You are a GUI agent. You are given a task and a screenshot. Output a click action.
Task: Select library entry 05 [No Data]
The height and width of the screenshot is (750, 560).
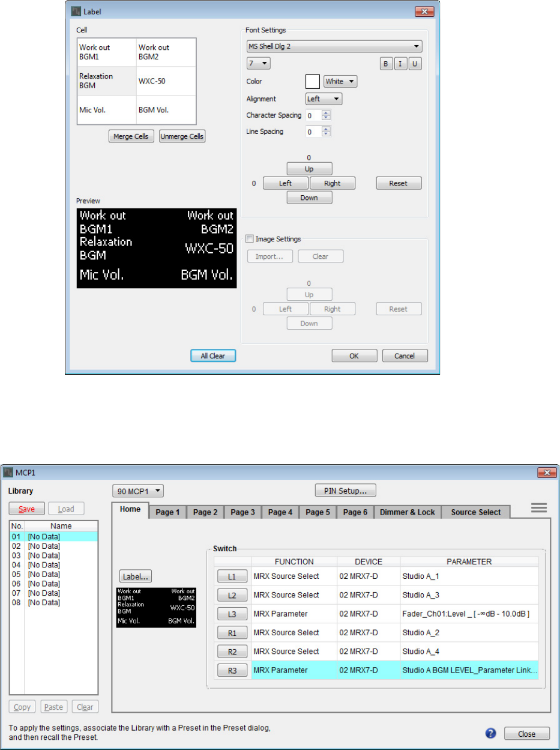click(x=53, y=574)
